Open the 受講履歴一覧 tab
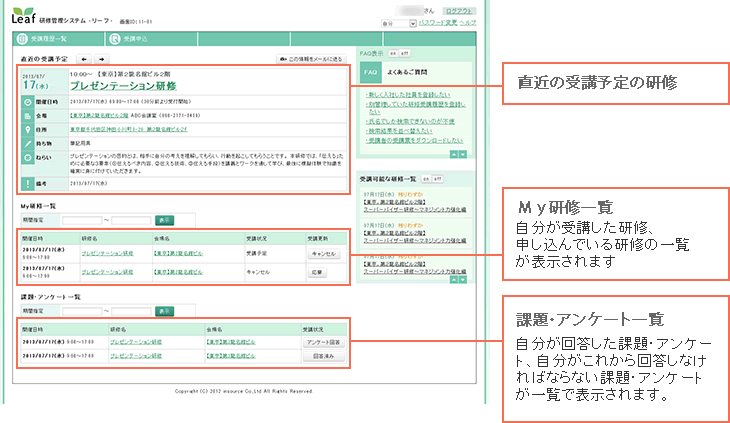Screen dimensions: 730x423 [59, 39]
